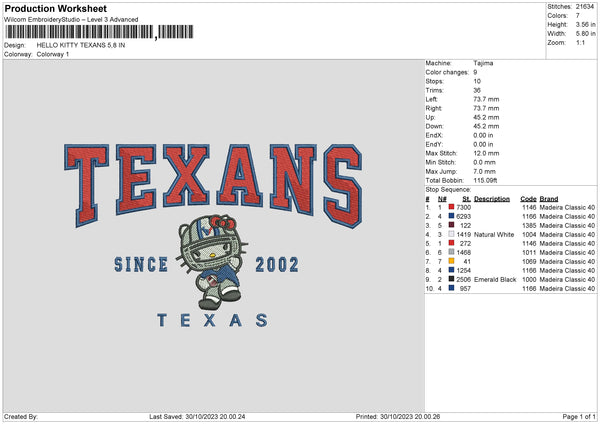The width and height of the screenshot is (600, 424).
Task: Click the Colorway 1 value
Action: [53, 54]
